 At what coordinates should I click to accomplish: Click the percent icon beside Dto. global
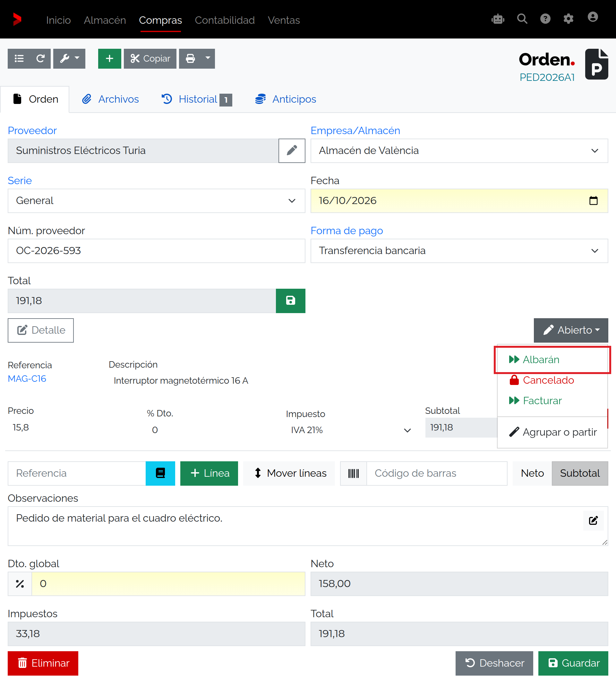tap(20, 584)
